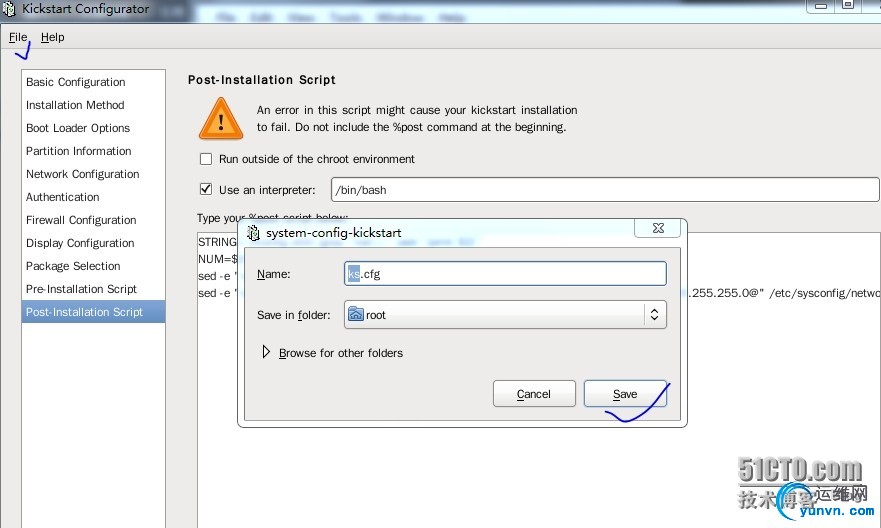This screenshot has height=528, width=881.
Task: Uncheck Use an interpreter checkbox
Action: [206, 189]
